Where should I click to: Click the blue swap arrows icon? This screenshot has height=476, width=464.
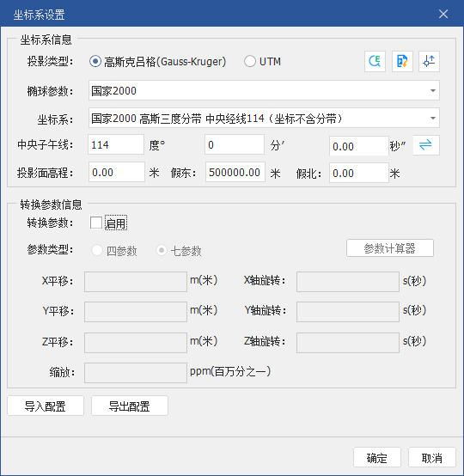pos(426,145)
